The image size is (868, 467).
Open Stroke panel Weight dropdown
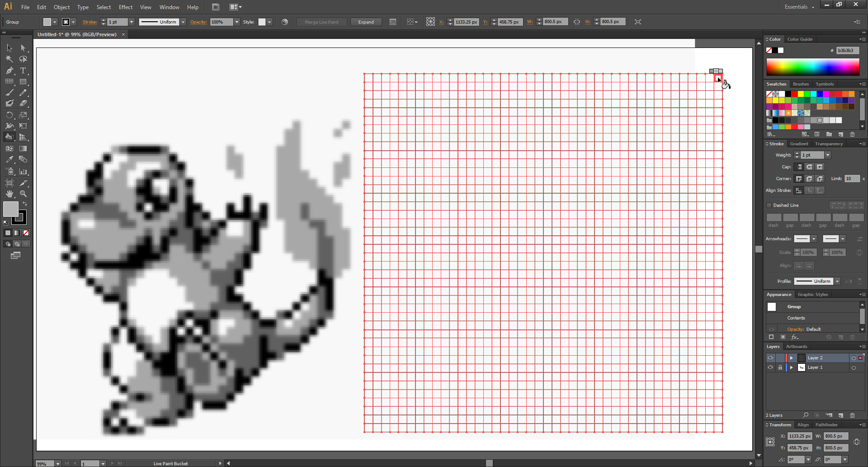(x=828, y=155)
